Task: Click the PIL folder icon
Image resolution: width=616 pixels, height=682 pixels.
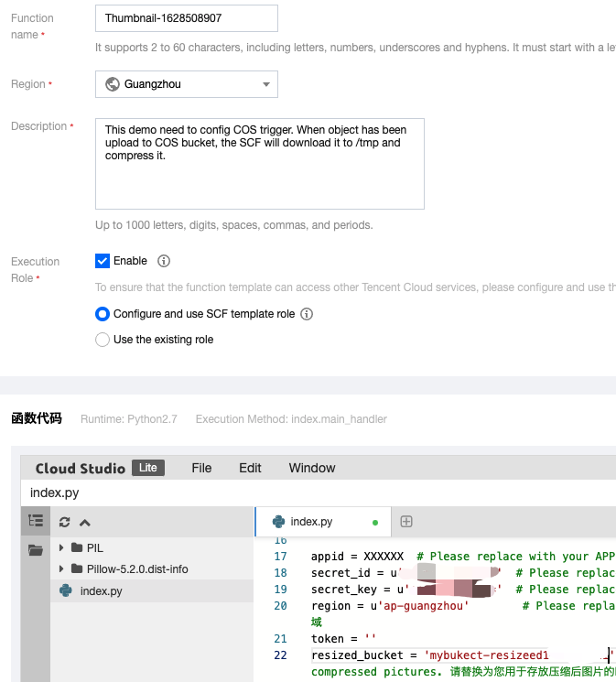Action: (77, 547)
